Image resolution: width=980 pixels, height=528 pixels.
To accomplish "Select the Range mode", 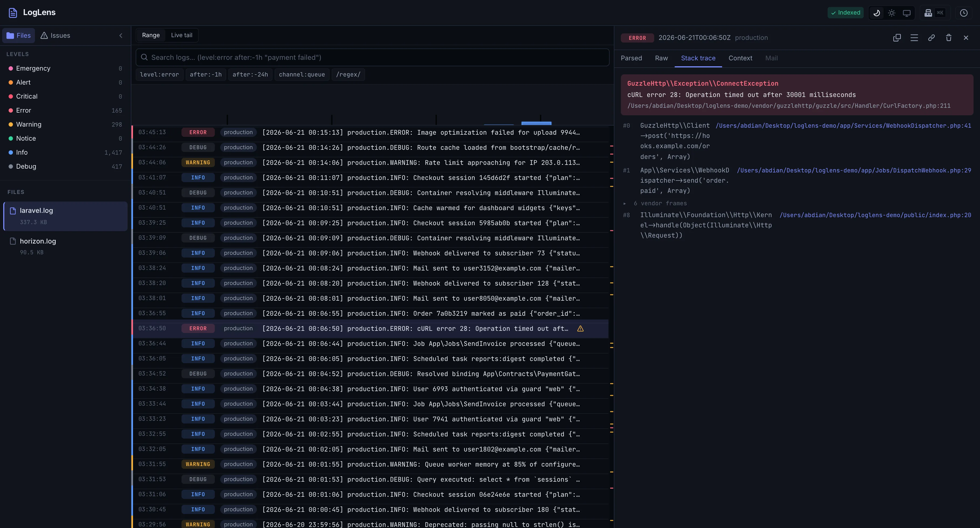I will 151,35.
